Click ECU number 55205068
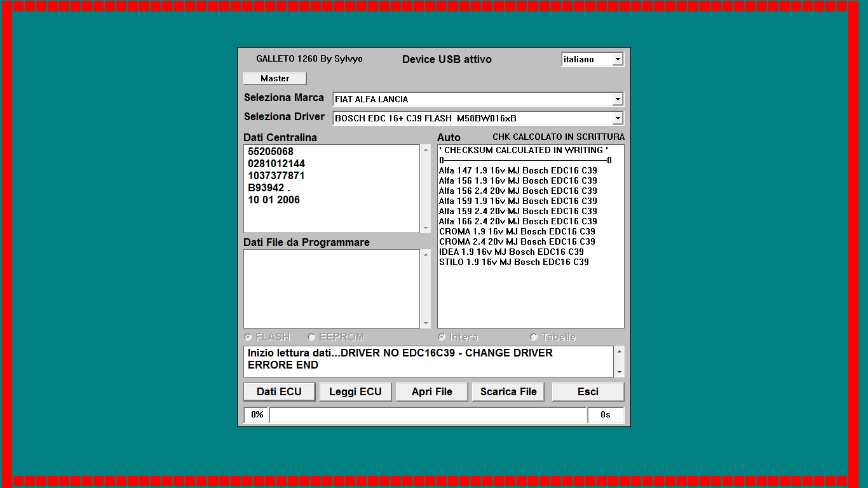Screen dimensions: 868x488 click(x=271, y=152)
